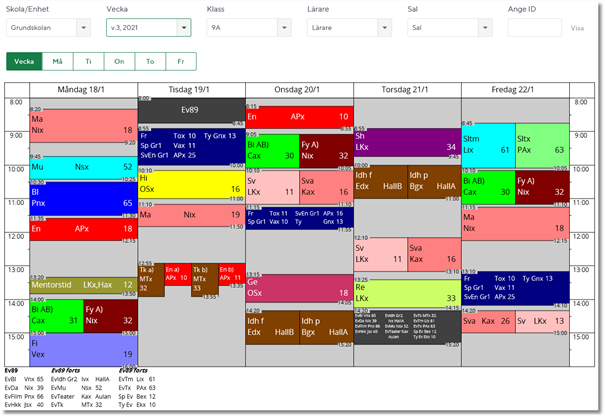Switch to the Ti day tab
This screenshot has width=605, height=417.
coord(88,62)
